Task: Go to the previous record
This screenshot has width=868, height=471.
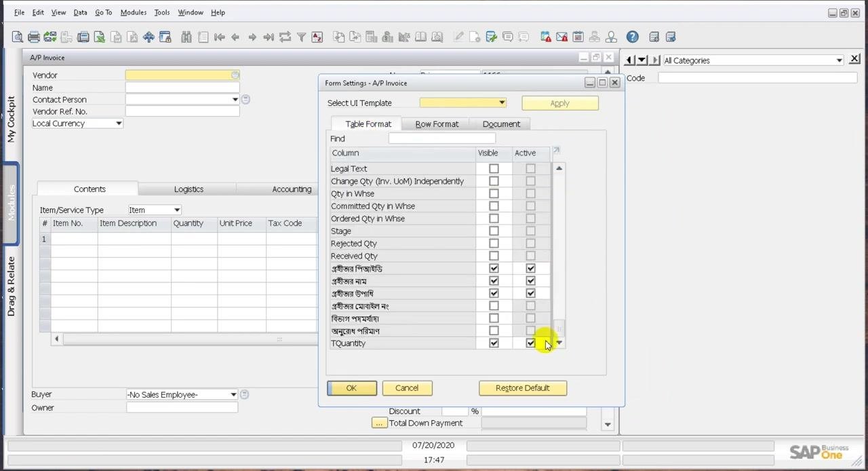Action: pyautogui.click(x=235, y=37)
